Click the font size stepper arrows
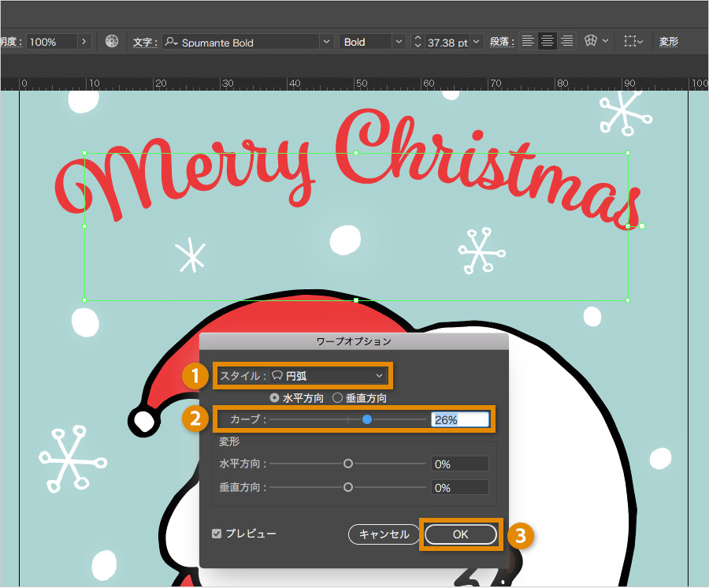 [x=418, y=42]
